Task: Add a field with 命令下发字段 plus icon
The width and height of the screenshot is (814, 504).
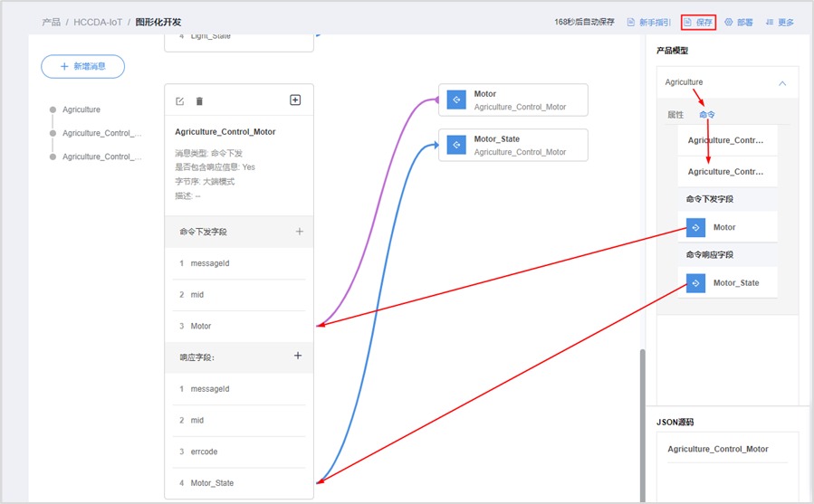Action: click(x=300, y=232)
